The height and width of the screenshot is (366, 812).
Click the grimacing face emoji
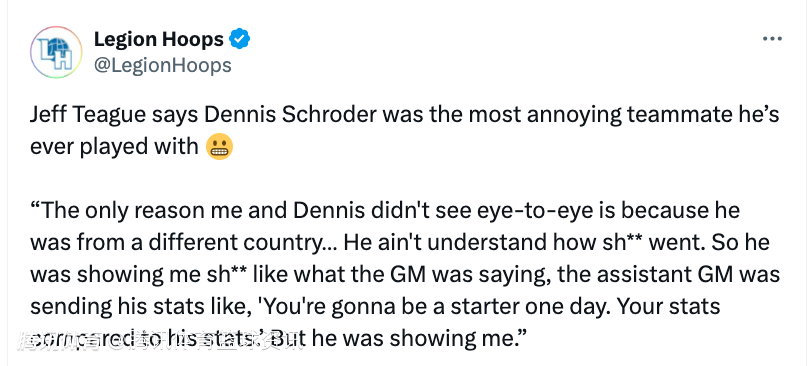pyautogui.click(x=220, y=147)
